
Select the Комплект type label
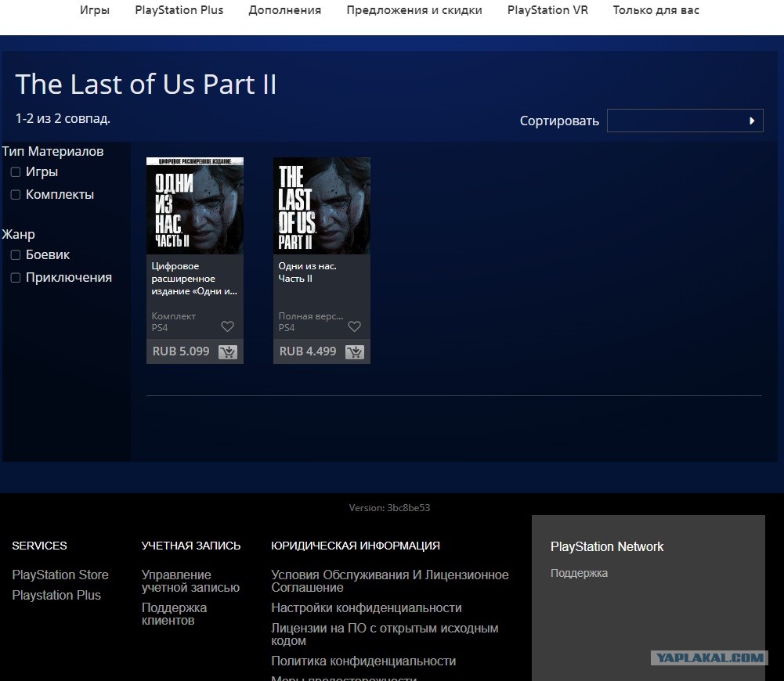(x=174, y=315)
